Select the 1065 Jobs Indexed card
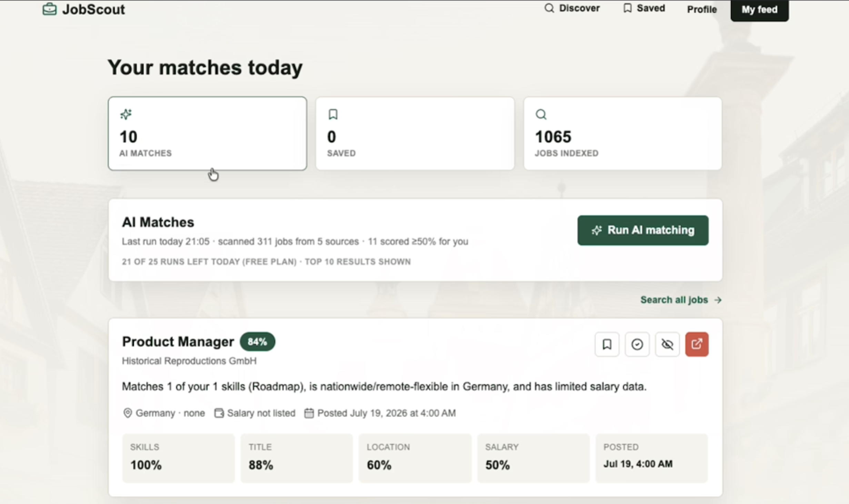This screenshot has height=504, width=849. coord(622,133)
